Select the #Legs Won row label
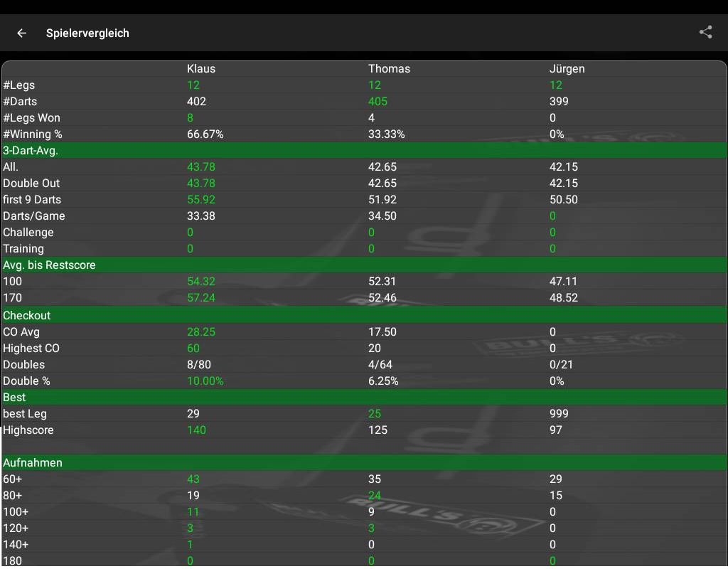 (31, 118)
